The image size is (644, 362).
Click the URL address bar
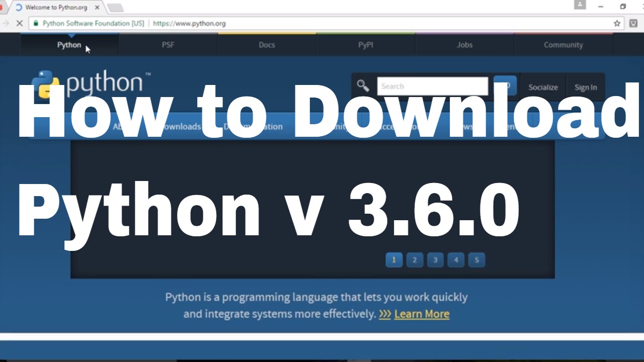coord(327,23)
